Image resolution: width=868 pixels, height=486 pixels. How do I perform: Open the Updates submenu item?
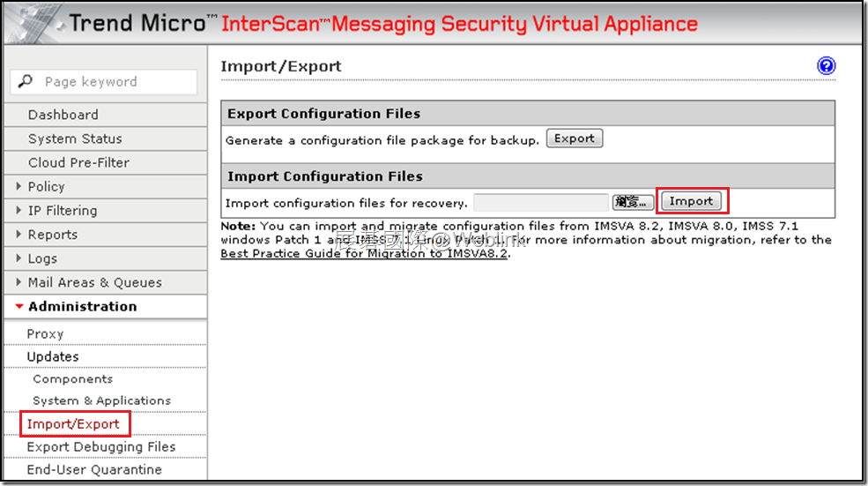(x=53, y=356)
